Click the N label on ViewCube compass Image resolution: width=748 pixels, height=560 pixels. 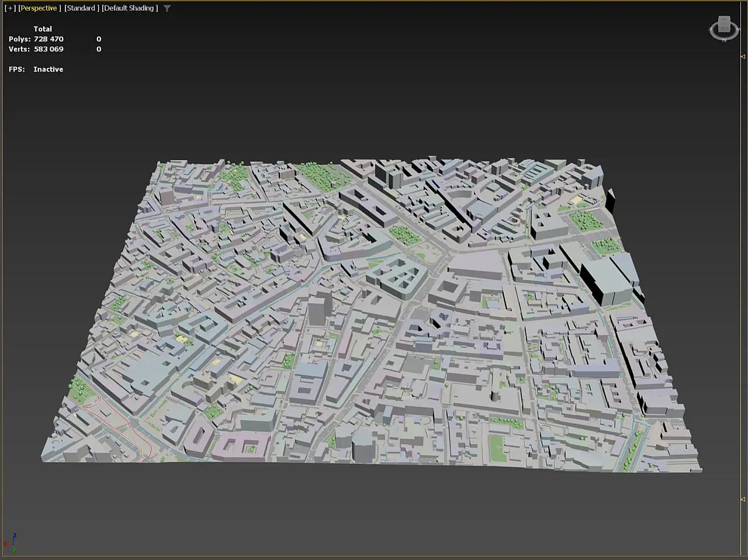[x=725, y=40]
